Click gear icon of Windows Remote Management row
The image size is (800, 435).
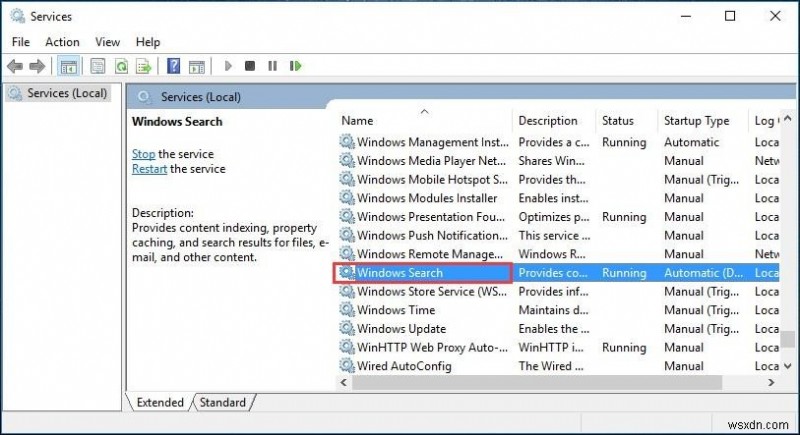click(347, 253)
